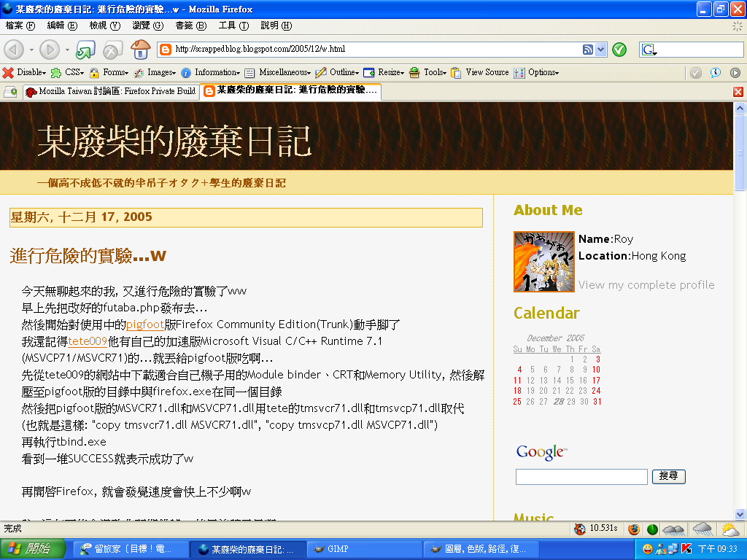747x560 pixels.
Task: Click the new tab icon on tab bar
Action: [10, 92]
